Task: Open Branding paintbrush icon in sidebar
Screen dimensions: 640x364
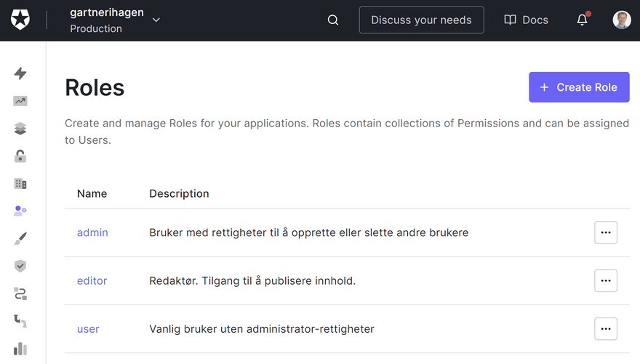Action: 20,239
